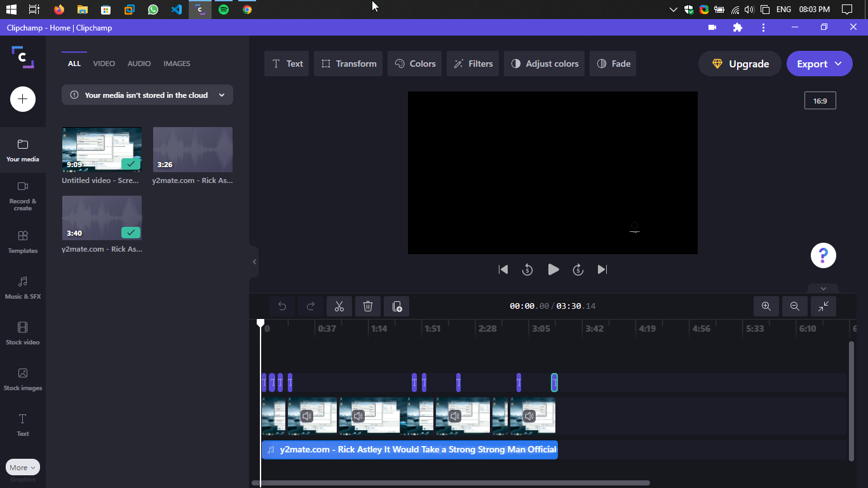The image size is (868, 488).
Task: Open the Filters tool
Action: pyautogui.click(x=473, y=64)
